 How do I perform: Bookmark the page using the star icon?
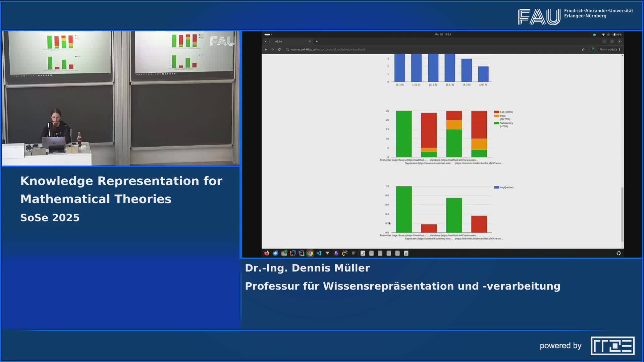(x=583, y=49)
